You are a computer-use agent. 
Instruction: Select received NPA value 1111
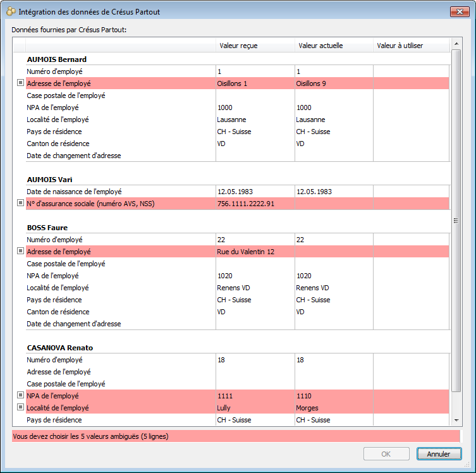225,396
